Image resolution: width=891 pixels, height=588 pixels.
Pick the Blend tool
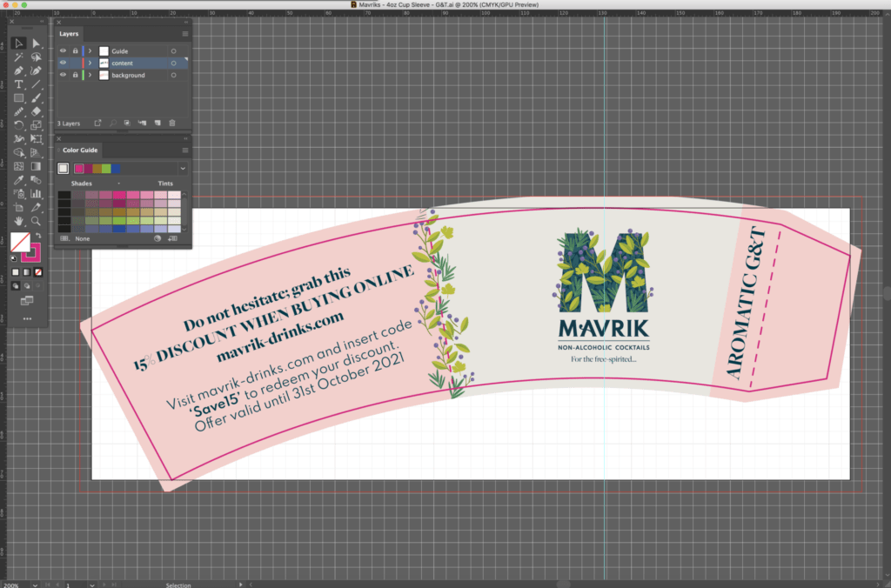point(36,180)
